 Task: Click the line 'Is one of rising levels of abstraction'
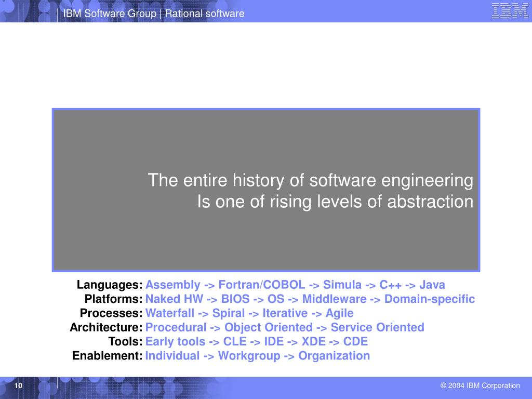[x=335, y=202]
